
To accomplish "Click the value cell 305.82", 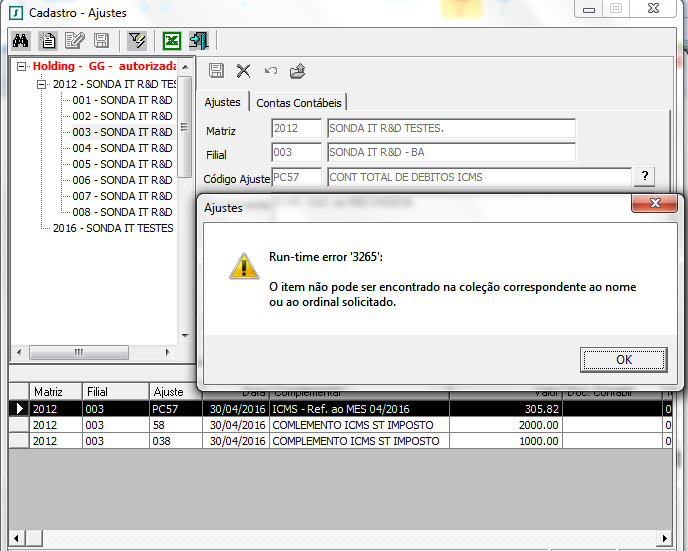I will [506, 409].
